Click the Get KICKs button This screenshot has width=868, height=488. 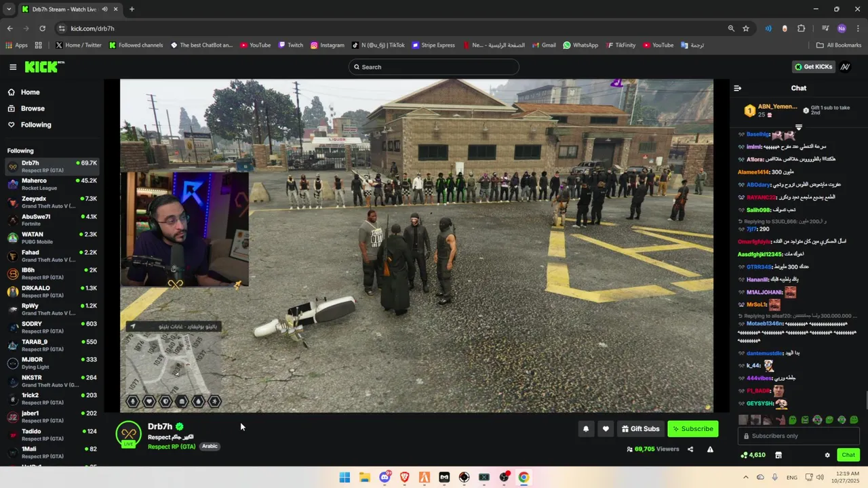click(x=813, y=67)
